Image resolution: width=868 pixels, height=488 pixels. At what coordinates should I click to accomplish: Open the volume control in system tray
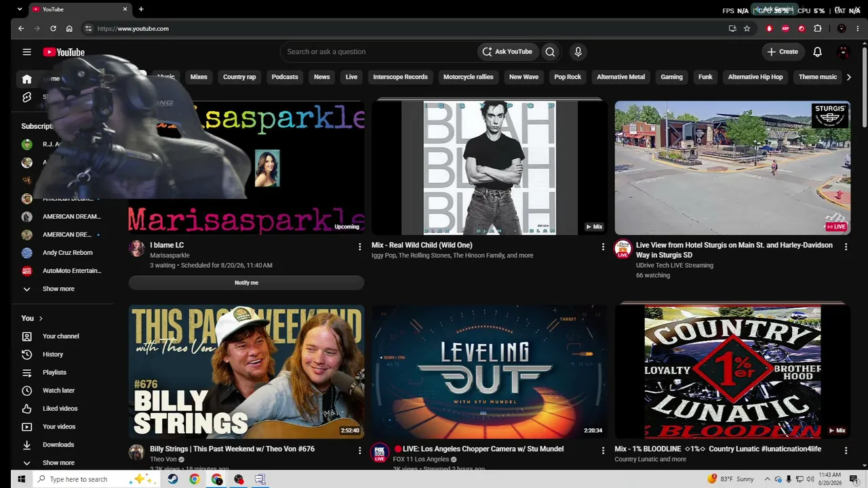tap(810, 479)
